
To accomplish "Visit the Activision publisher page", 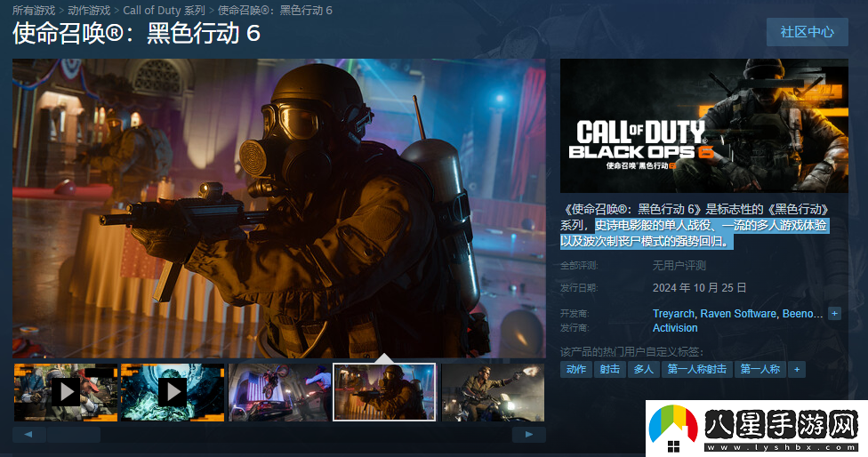I will click(675, 328).
